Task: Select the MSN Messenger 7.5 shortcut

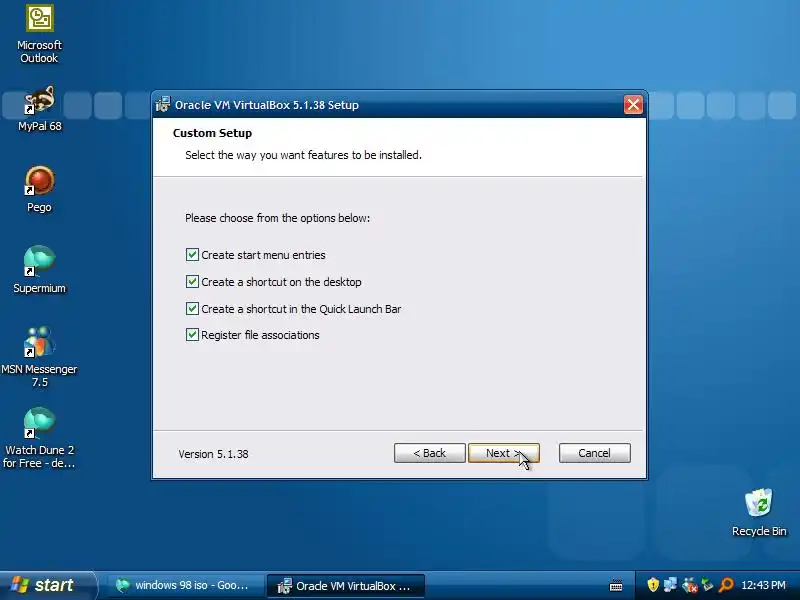Action: 39,357
